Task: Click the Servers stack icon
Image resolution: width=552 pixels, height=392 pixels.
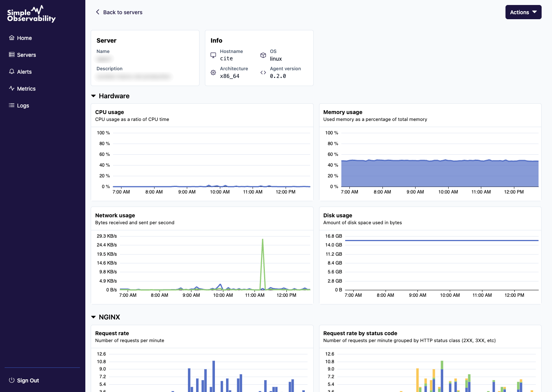Action: [x=12, y=55]
